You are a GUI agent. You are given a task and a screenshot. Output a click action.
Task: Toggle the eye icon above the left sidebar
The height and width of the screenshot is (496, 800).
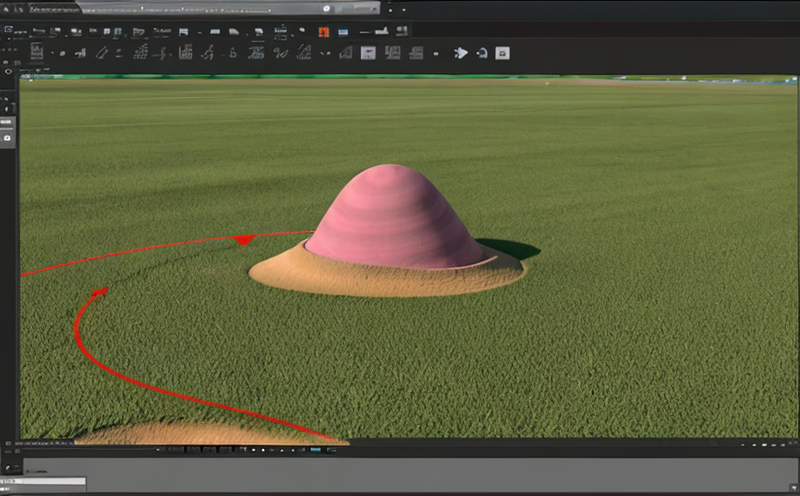8,72
